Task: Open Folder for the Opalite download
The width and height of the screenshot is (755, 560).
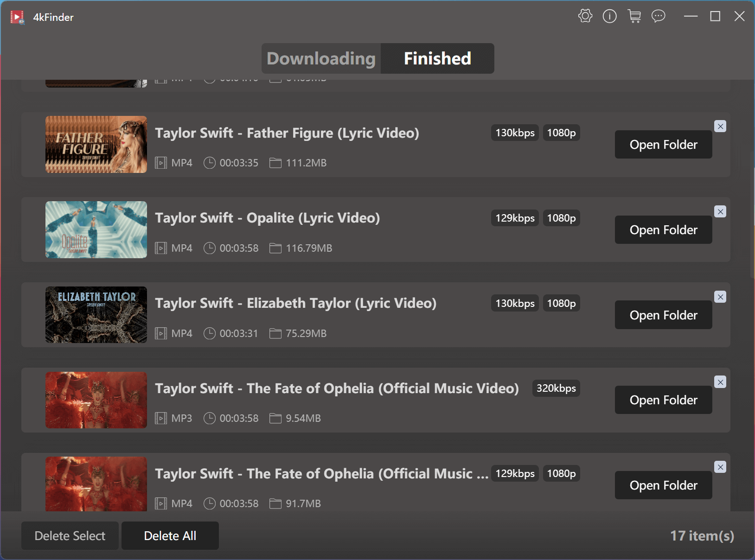Action: pyautogui.click(x=663, y=229)
